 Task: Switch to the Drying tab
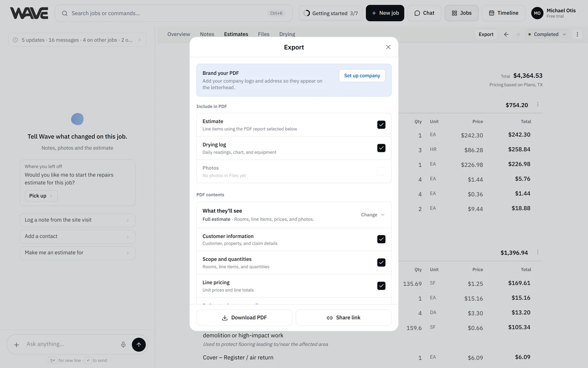click(x=287, y=34)
